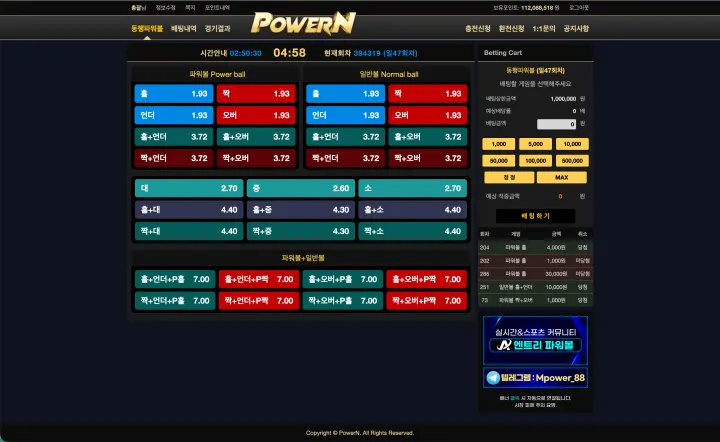Add 50,000 to bet amount
Viewport: 720px width, 442px height.
pos(499,161)
